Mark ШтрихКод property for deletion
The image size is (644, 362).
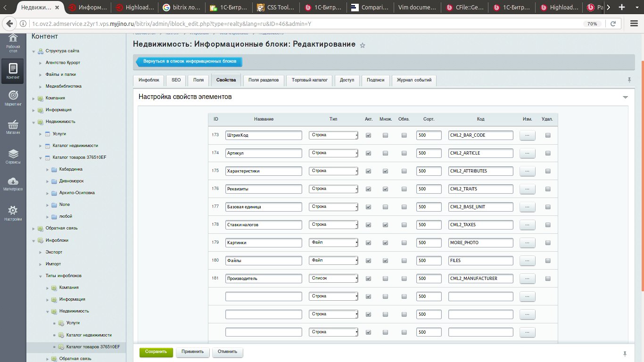(547, 135)
